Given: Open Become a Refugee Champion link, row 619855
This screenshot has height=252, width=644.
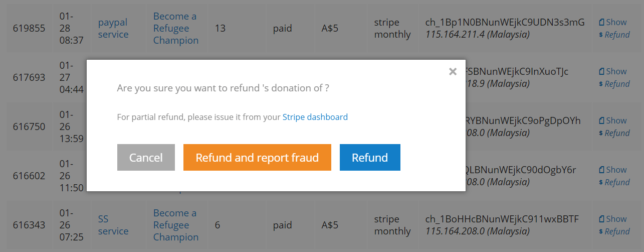Looking at the screenshot, I should (176, 29).
